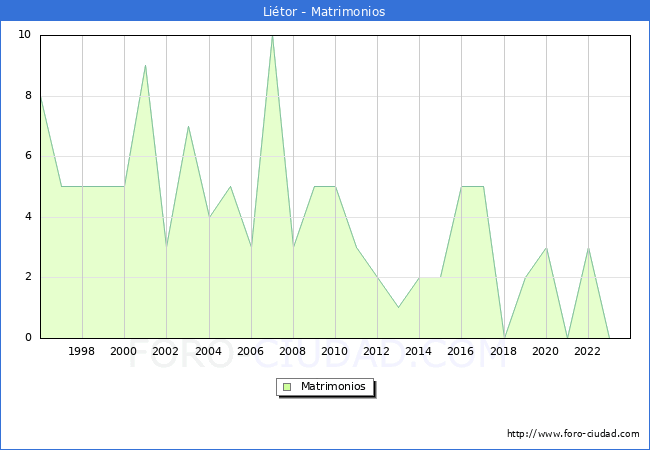
Task: Click the green Matrimonios legend swatch
Action: pos(287,387)
